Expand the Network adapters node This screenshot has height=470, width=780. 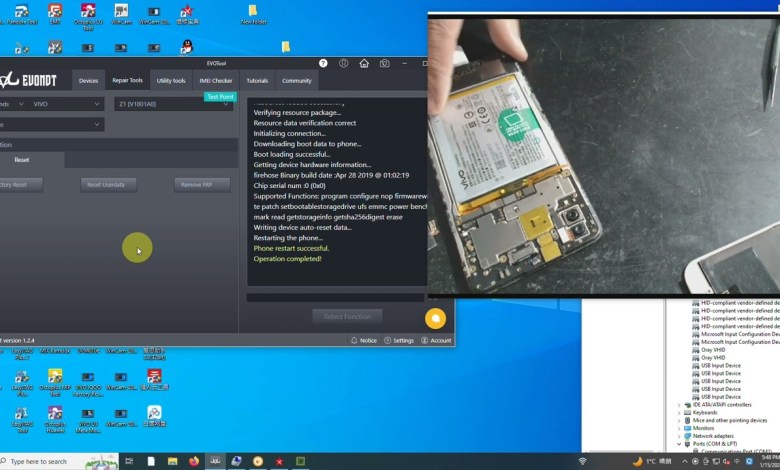tap(680, 436)
